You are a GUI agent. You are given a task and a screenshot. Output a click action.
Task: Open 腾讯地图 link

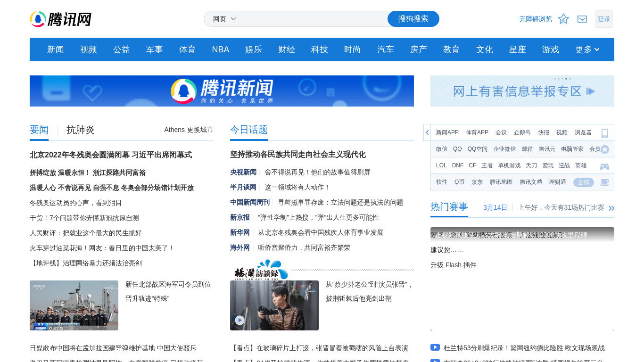tap(501, 182)
